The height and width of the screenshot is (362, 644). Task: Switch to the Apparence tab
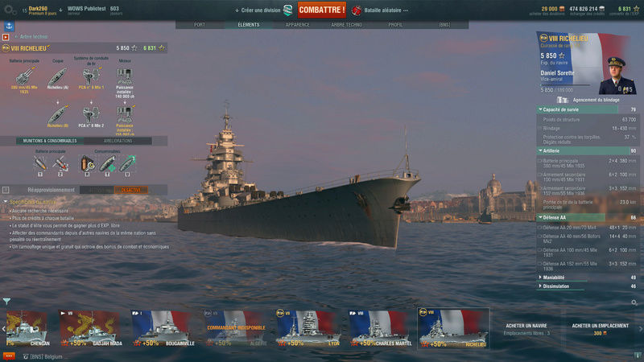[297, 25]
